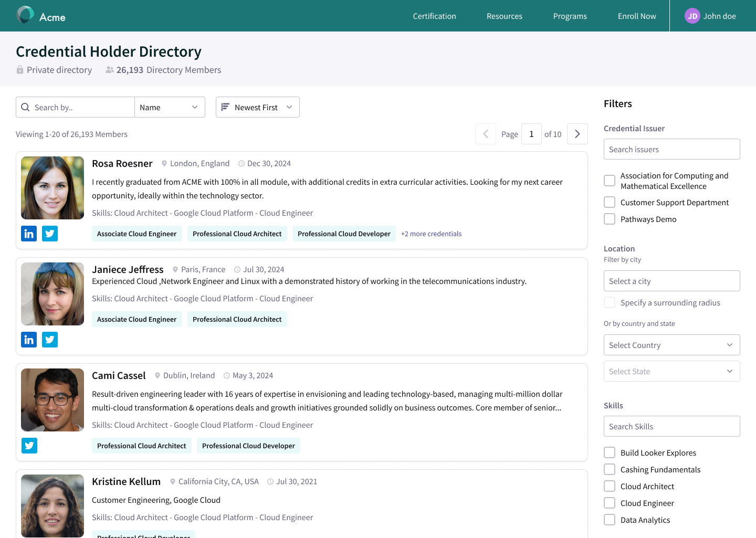Click the search magnifier icon
The width and height of the screenshot is (756, 538).
pos(25,107)
